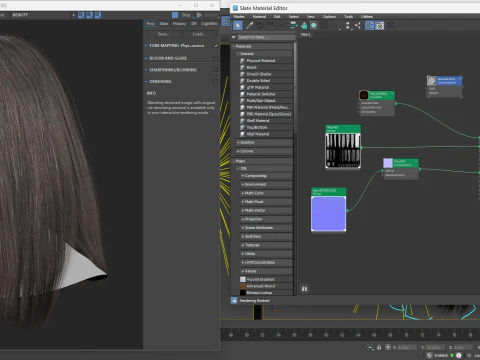Select the arrow Select tool in Slate toolbar
This screenshot has height=360, width=480.
[237, 25]
